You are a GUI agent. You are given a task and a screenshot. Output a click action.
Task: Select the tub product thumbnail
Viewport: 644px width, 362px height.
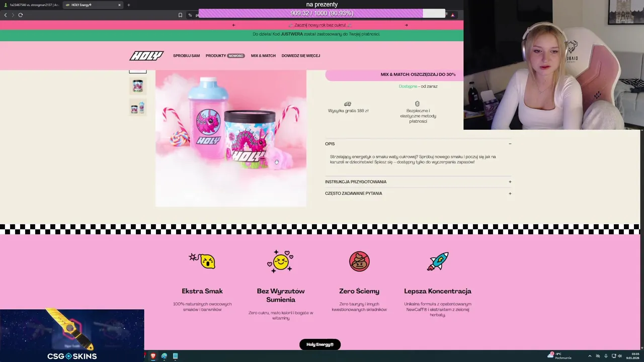(x=138, y=86)
